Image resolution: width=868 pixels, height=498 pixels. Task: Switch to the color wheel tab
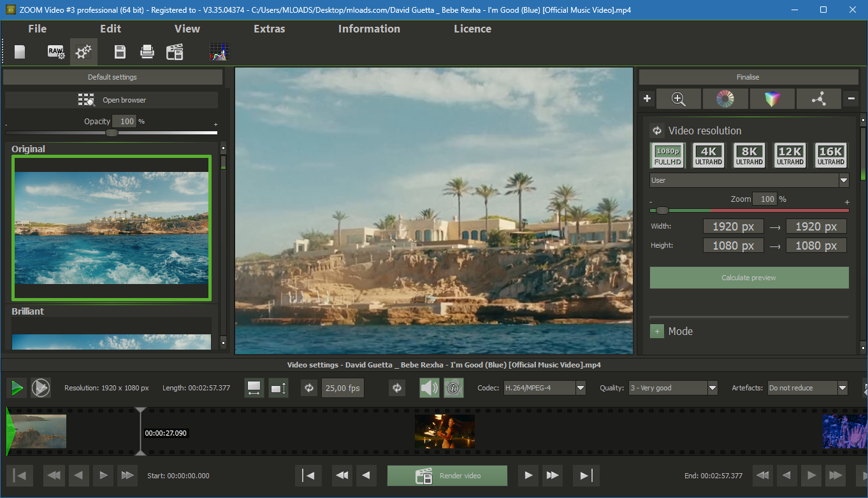click(x=725, y=99)
